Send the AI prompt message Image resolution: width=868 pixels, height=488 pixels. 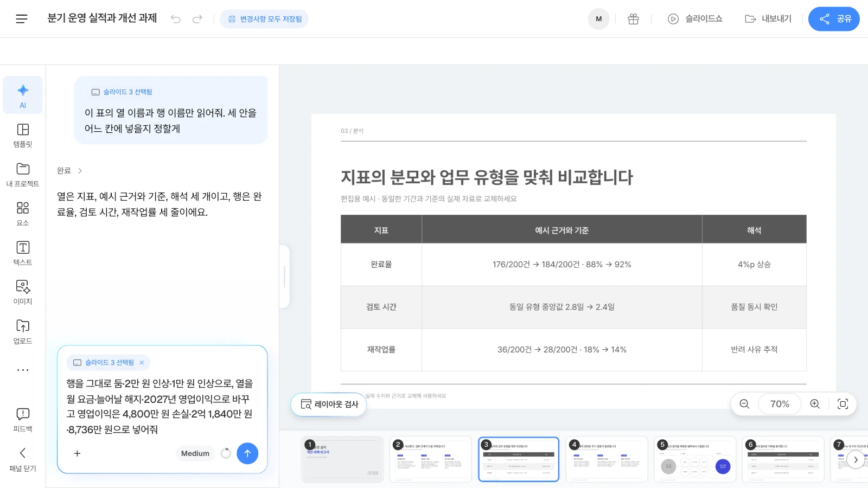pos(247,453)
